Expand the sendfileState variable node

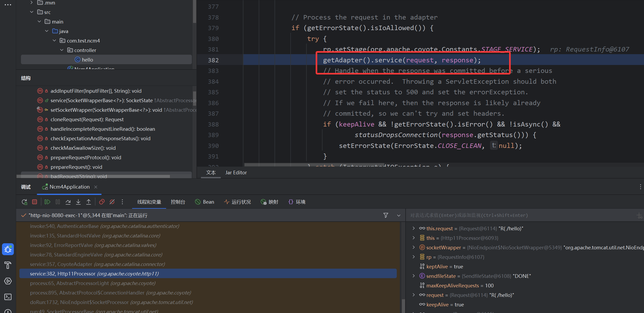pos(414,276)
